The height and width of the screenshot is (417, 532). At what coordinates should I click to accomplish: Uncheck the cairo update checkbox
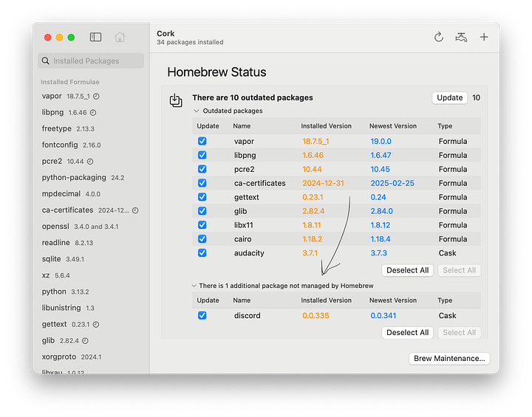click(x=202, y=239)
